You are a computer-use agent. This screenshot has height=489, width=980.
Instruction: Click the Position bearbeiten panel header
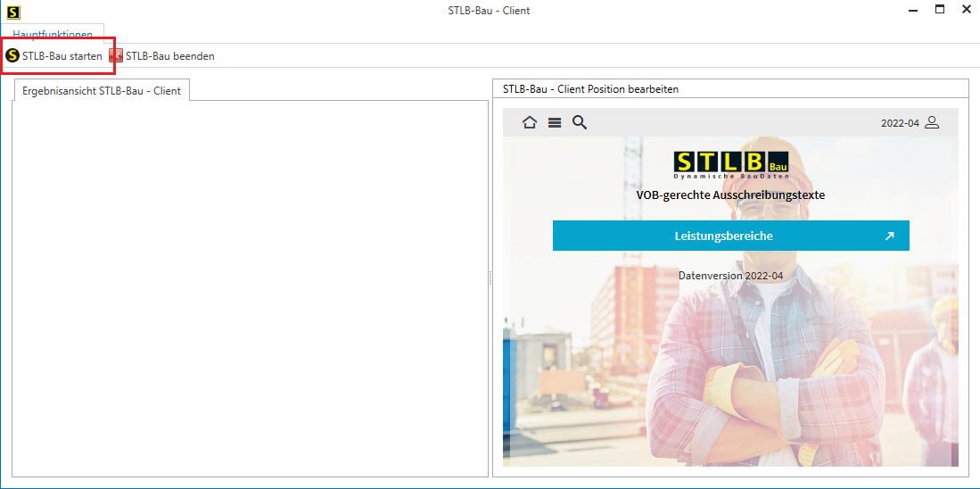pyautogui.click(x=590, y=89)
